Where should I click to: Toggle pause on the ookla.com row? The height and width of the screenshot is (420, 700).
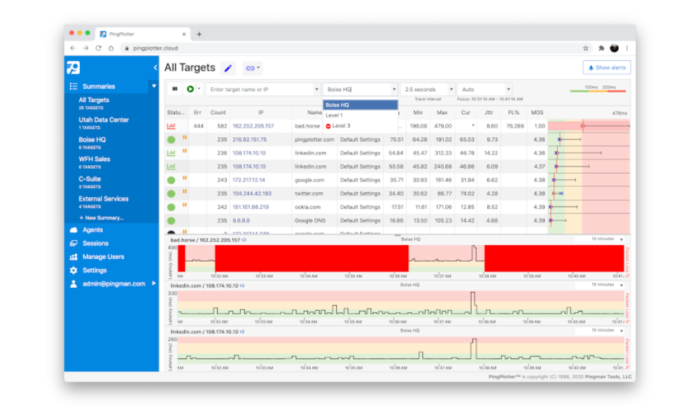click(x=184, y=205)
